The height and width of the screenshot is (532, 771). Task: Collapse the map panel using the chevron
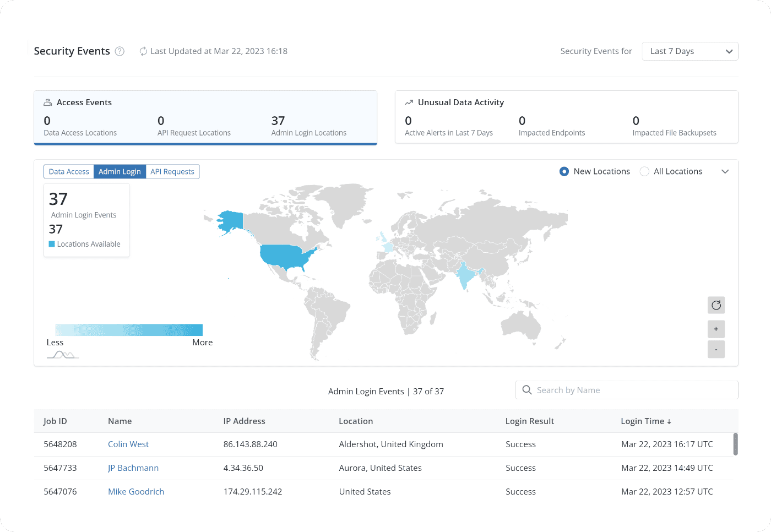(725, 172)
